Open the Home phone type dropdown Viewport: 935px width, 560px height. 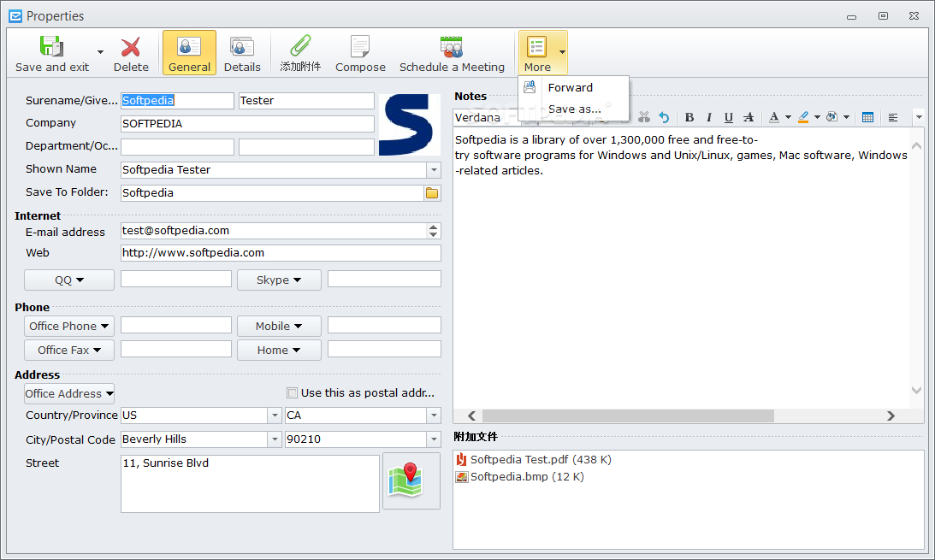click(279, 350)
